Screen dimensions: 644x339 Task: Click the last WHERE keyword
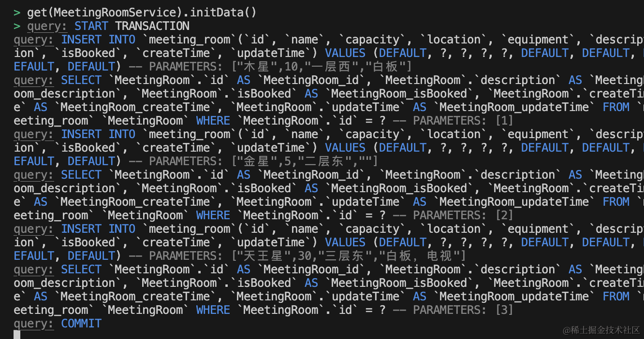[213, 310]
